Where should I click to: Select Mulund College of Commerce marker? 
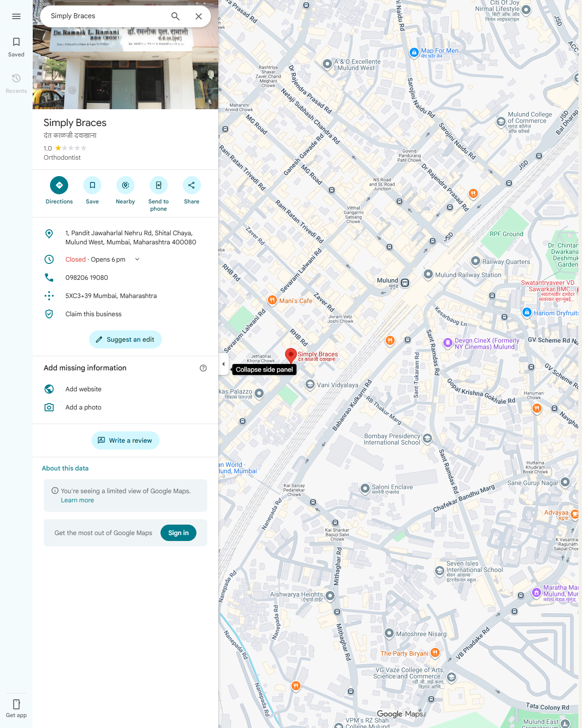pos(501,121)
